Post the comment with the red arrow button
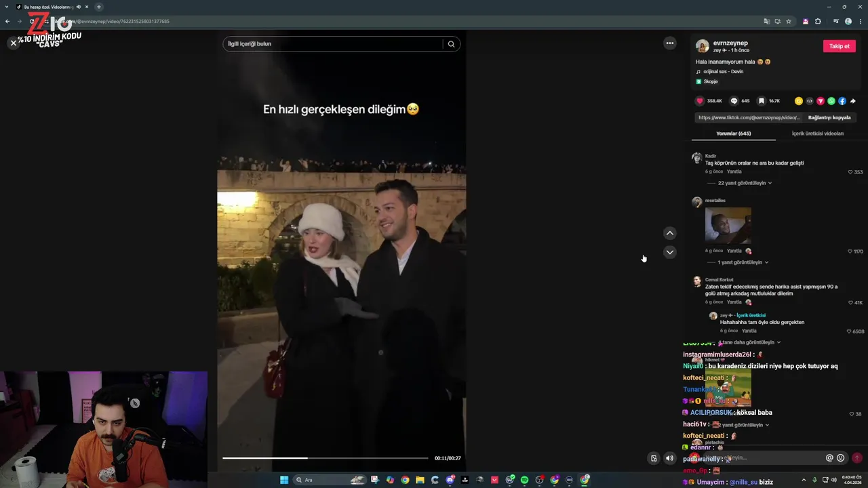868x488 pixels. (857, 458)
